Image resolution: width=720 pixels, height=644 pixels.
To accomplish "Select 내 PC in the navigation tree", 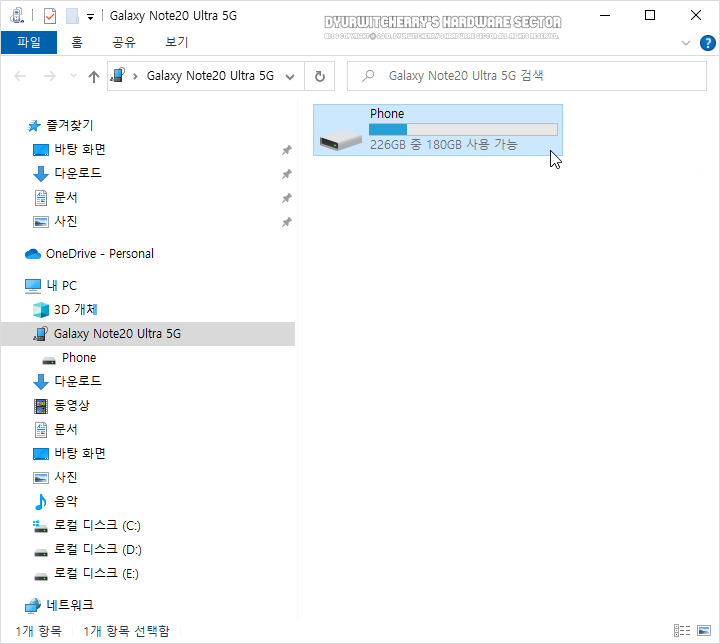I will pos(62,286).
